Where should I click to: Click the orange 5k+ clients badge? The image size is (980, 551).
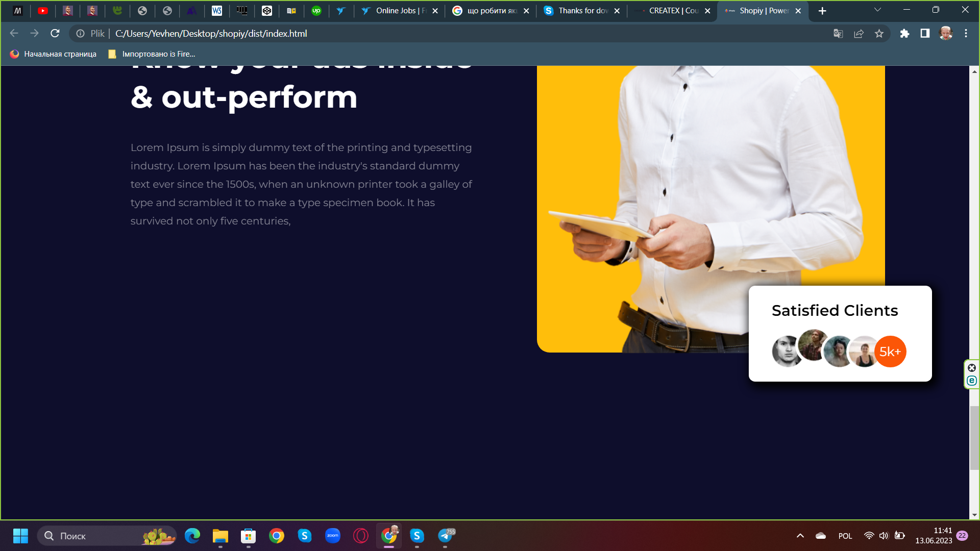pyautogui.click(x=890, y=352)
